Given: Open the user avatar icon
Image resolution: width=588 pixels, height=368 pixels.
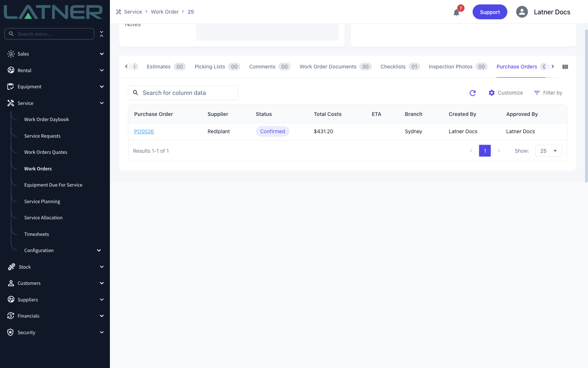Looking at the screenshot, I should (x=522, y=12).
